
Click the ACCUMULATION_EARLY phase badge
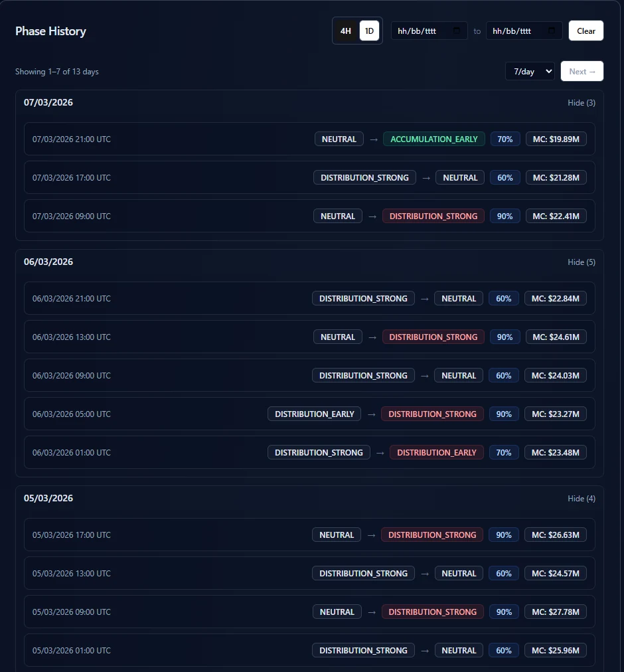coord(433,139)
